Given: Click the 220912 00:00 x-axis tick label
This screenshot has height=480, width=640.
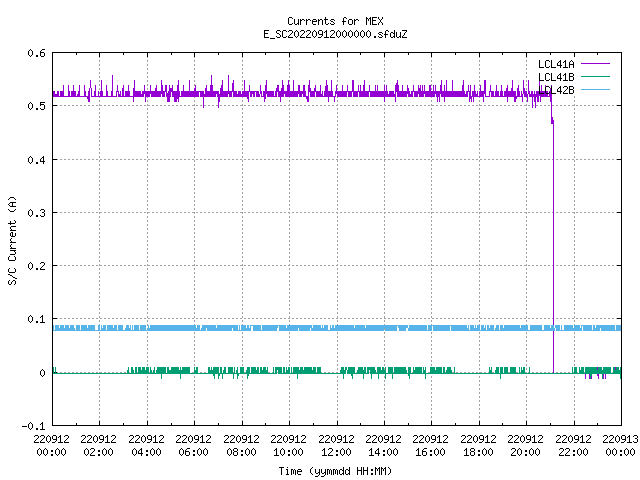Looking at the screenshot, I should (51, 446).
